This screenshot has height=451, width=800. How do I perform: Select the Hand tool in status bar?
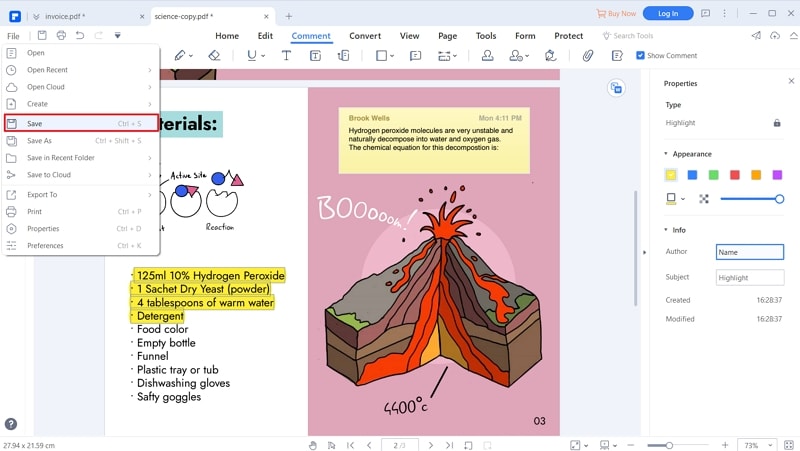(x=313, y=445)
